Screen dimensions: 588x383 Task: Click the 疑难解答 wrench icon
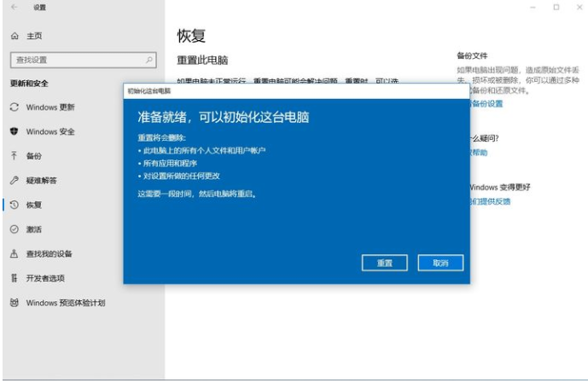(x=15, y=181)
